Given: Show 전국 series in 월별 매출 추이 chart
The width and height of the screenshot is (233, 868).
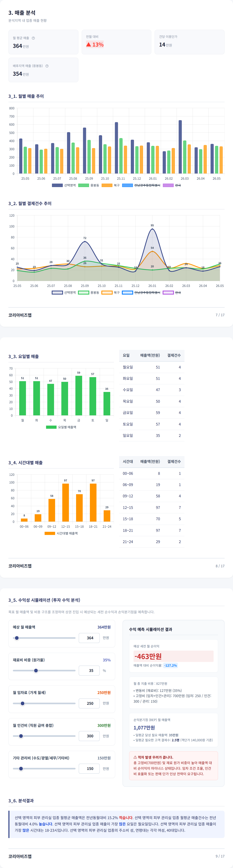Looking at the screenshot, I should click(172, 185).
